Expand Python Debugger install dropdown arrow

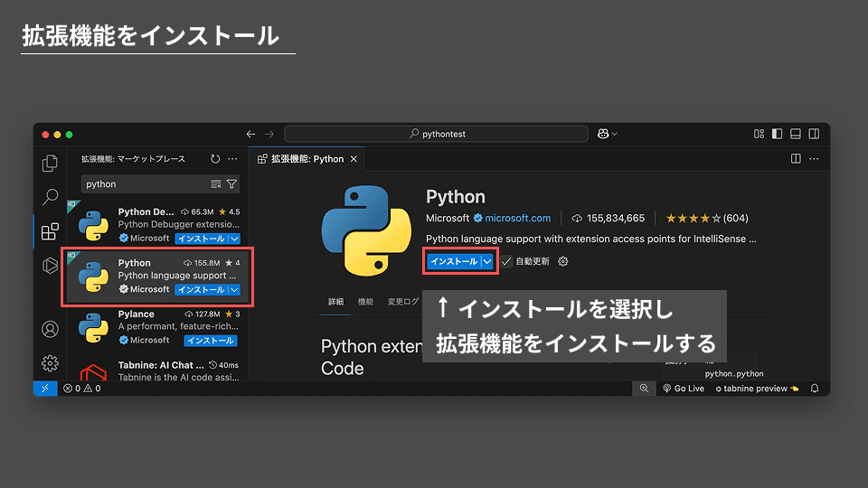[235, 239]
